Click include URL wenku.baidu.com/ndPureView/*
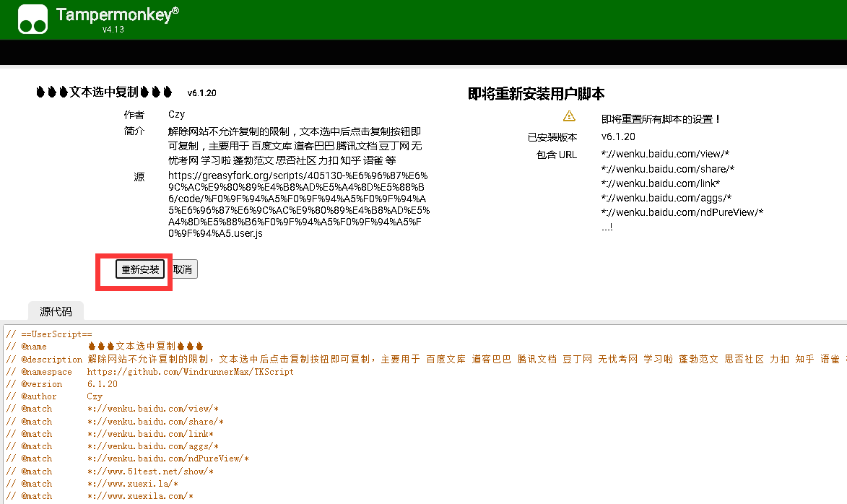The image size is (847, 504). (x=682, y=212)
